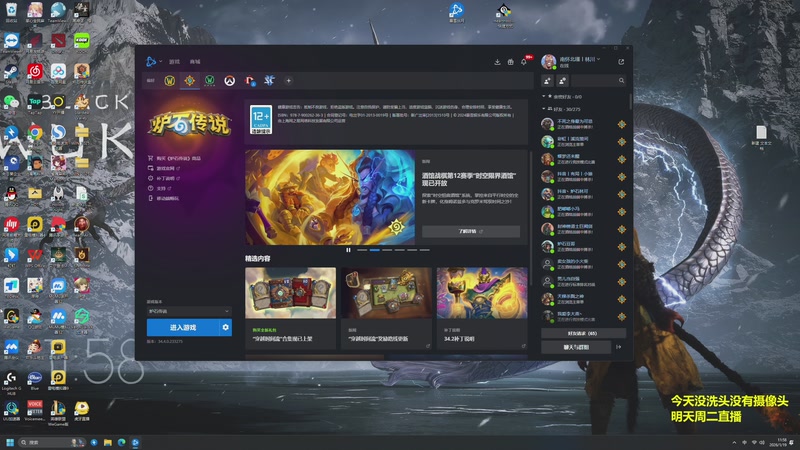
Task: Open the battlegrounds board news thumbnail
Action: tap(386, 293)
